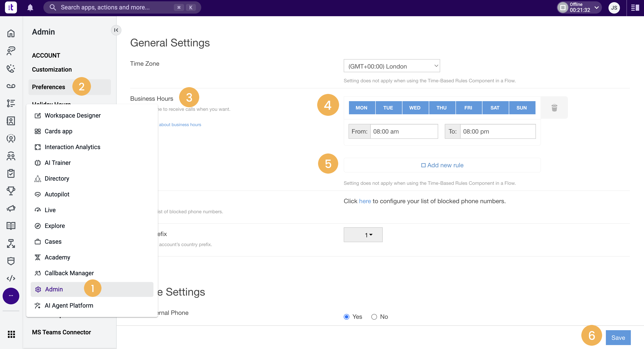
Task: Open Explore from apps menu
Action: pyautogui.click(x=92, y=226)
